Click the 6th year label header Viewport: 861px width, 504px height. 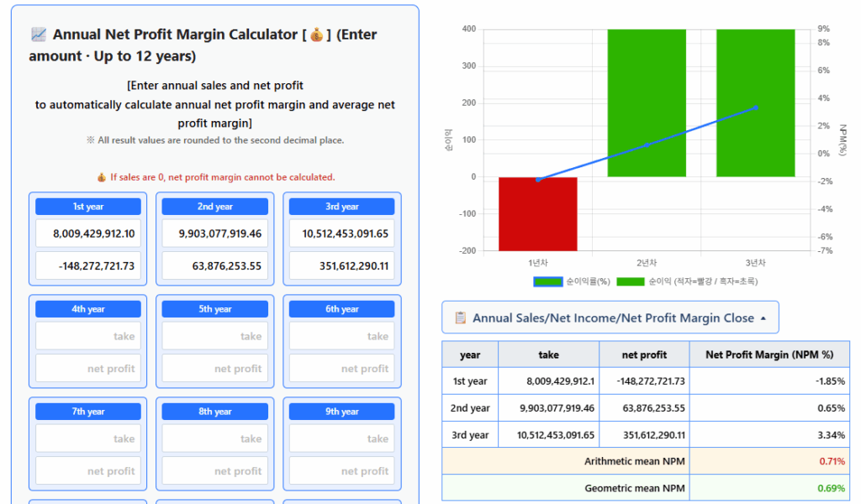[x=342, y=309]
